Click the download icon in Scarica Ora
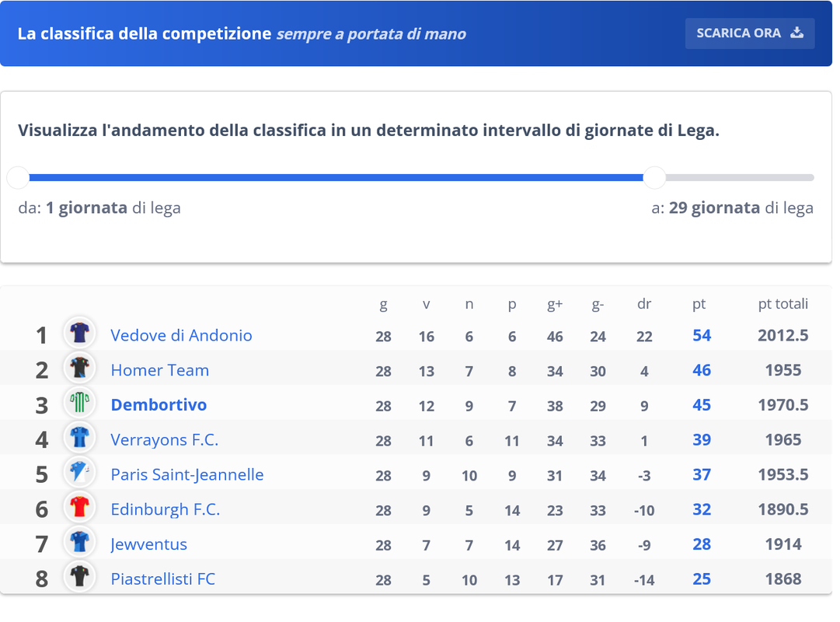 pyautogui.click(x=797, y=33)
